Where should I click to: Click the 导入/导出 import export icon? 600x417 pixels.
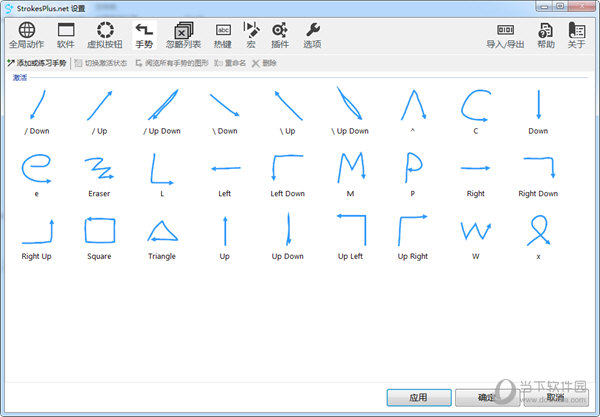pyautogui.click(x=505, y=35)
